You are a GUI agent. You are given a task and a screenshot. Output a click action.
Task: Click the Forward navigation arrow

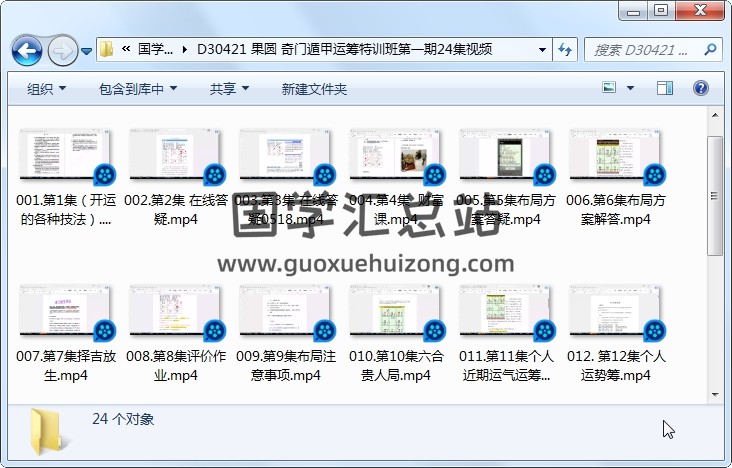coord(62,49)
